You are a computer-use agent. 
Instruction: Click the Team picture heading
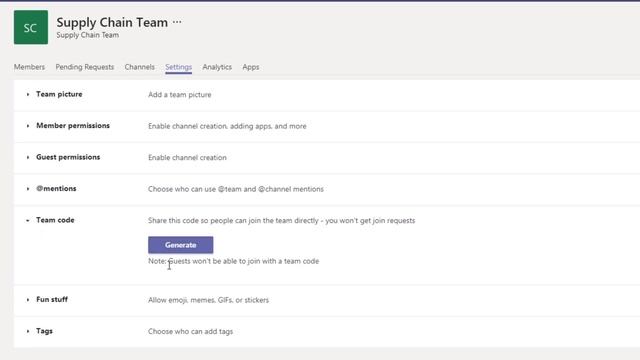click(x=59, y=94)
